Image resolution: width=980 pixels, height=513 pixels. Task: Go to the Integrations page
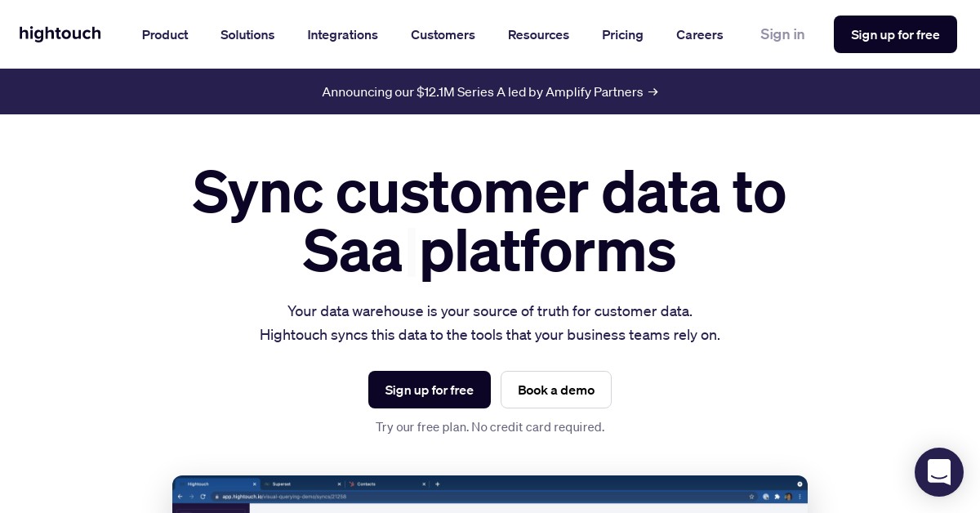[342, 34]
